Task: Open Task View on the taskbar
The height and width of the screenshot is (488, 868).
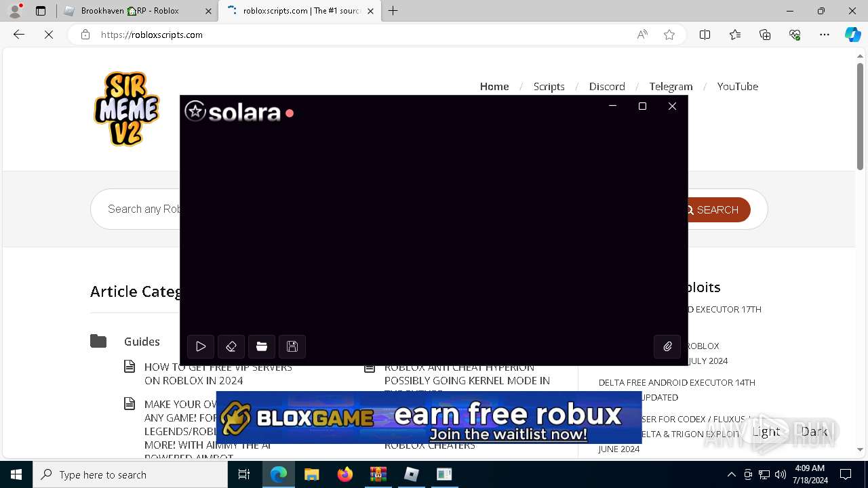Action: pos(244,474)
